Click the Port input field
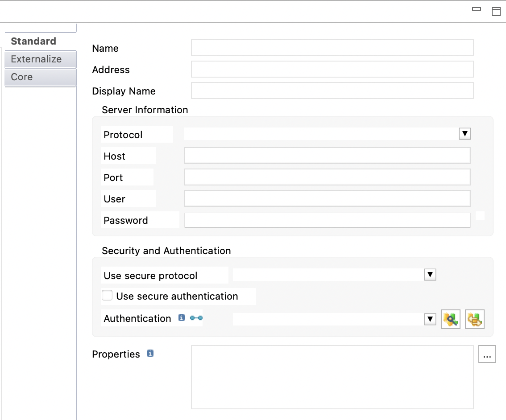Screen dimensions: 506x420 pyautogui.click(x=327, y=177)
